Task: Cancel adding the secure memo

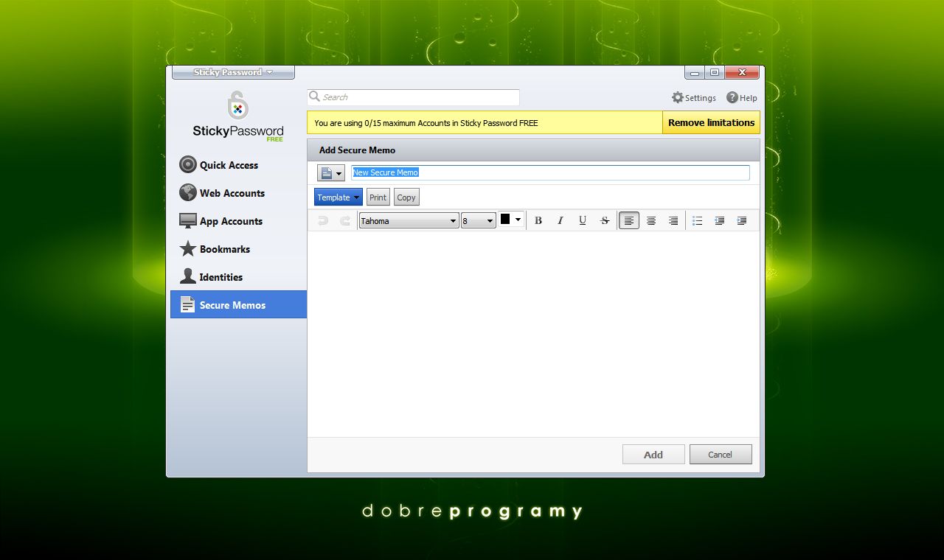Action: (x=721, y=455)
